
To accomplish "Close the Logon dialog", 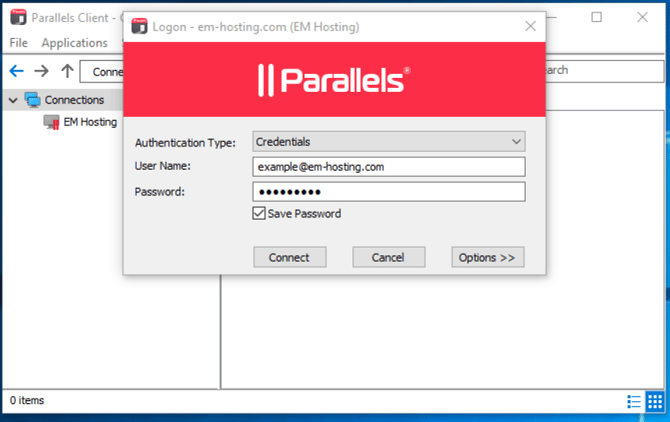I will [x=530, y=27].
